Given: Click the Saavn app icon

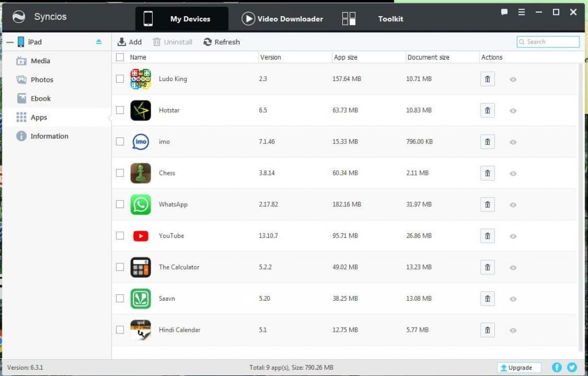Looking at the screenshot, I should coord(141,298).
